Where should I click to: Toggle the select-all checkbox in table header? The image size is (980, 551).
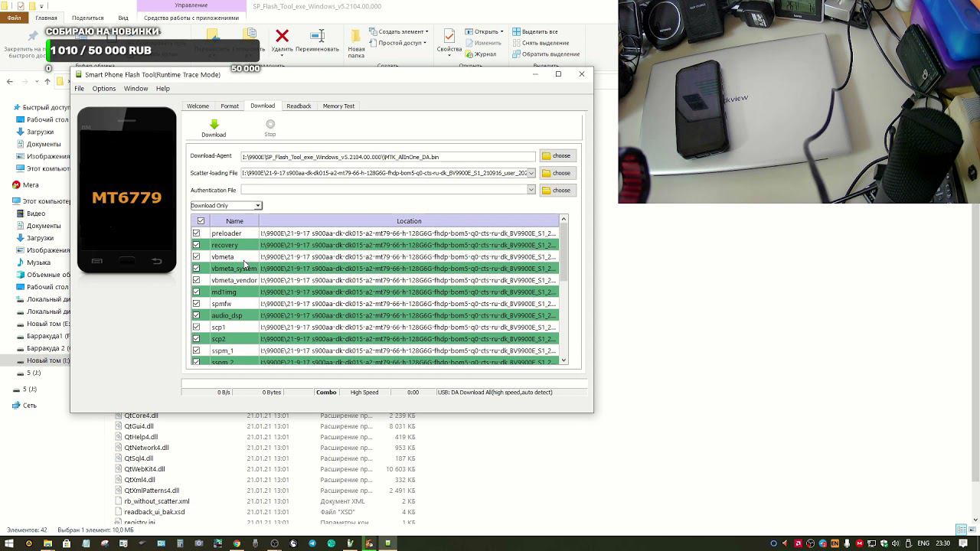[x=201, y=221]
